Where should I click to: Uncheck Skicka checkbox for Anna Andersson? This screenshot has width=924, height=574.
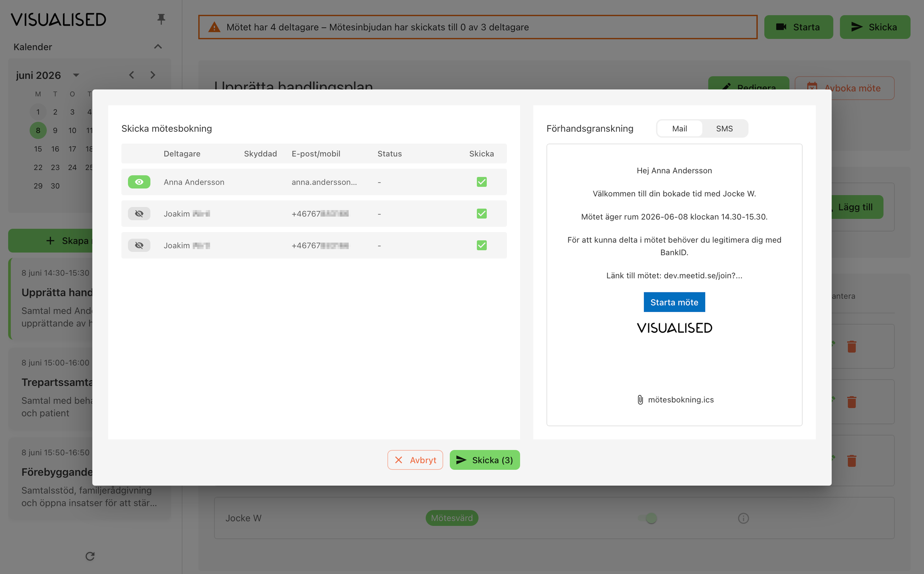point(481,182)
